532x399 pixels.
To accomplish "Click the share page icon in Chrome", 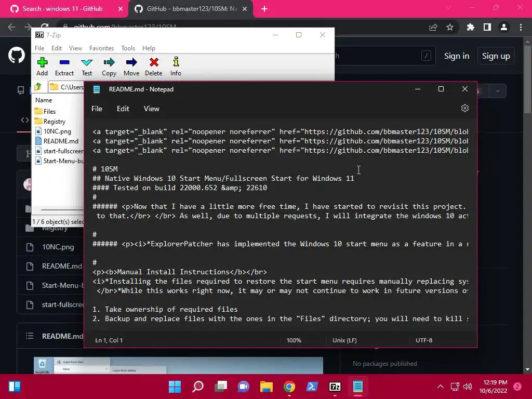I will (433, 27).
